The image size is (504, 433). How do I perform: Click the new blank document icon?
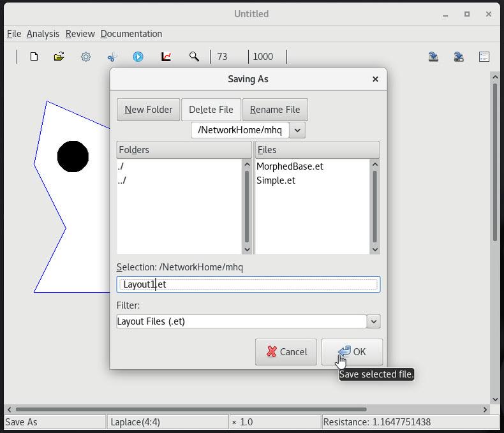tap(34, 57)
